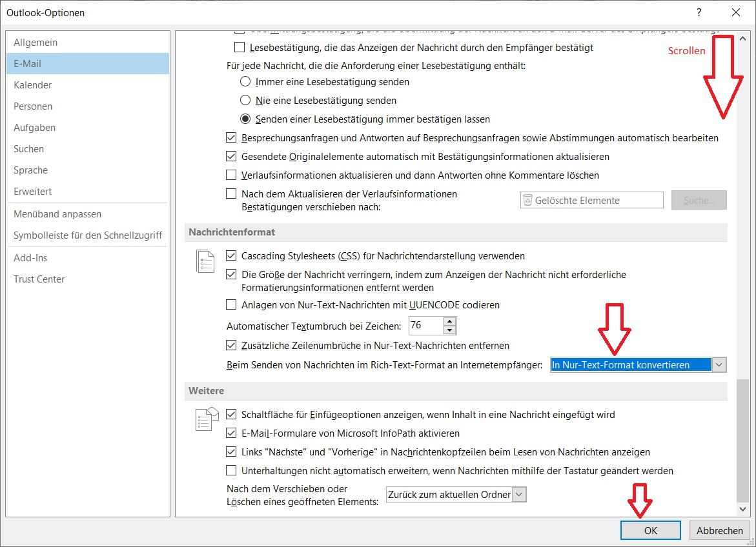The width and height of the screenshot is (756, 547).
Task: Enable 'Verlaufsinformationen aktualisieren' checkbox
Action: 231,174
